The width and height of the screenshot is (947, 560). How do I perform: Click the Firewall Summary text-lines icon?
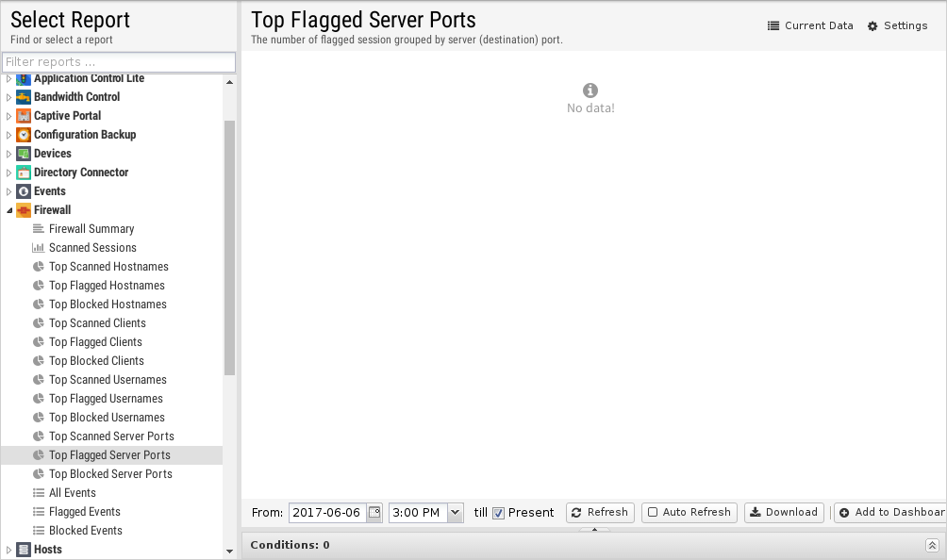38,229
